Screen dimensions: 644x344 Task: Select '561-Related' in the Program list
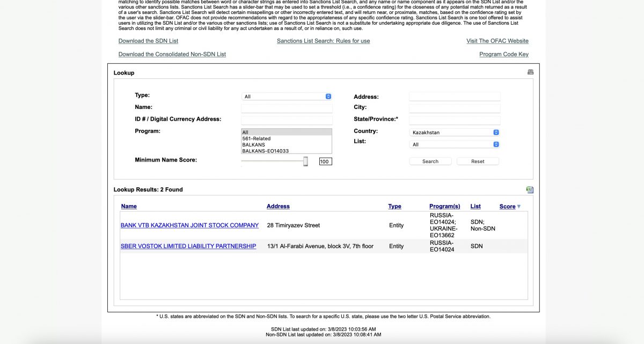click(287, 138)
